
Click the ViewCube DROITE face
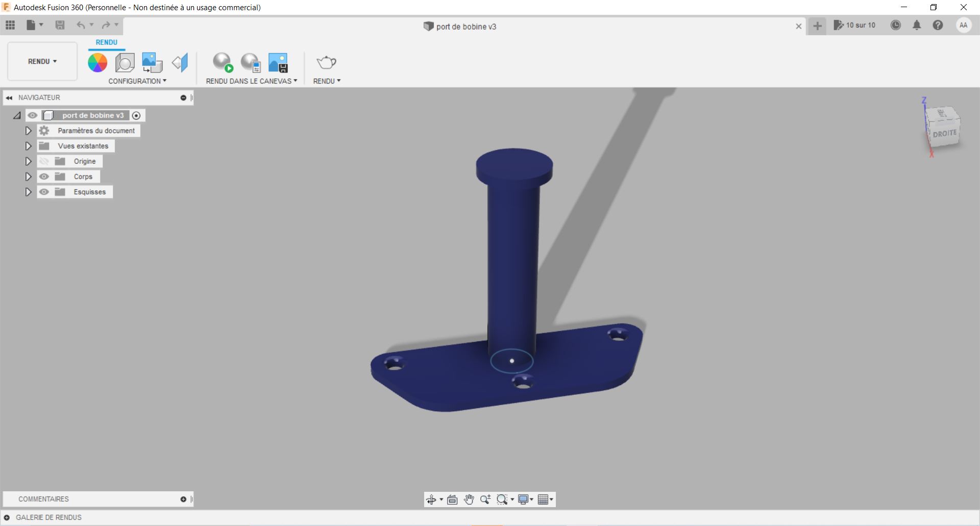point(944,134)
